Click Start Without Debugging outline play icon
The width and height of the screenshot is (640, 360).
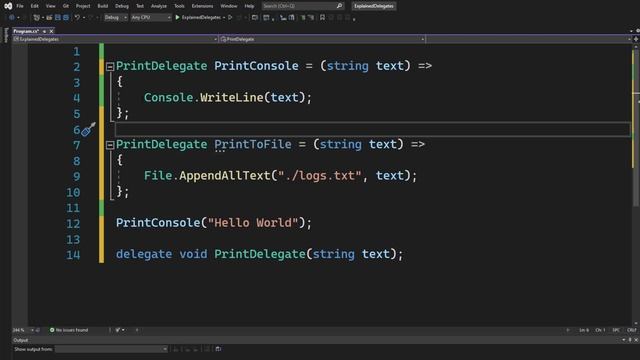click(231, 18)
